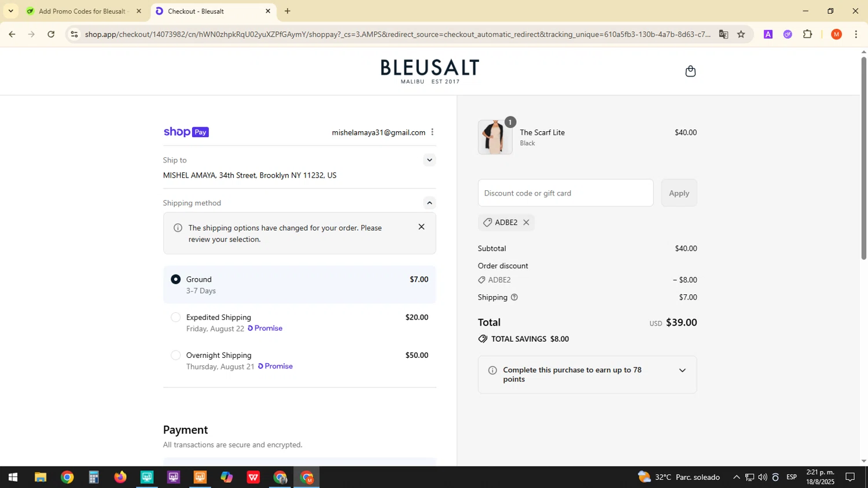Close the Checkout - Bleusalt tab

(267, 11)
